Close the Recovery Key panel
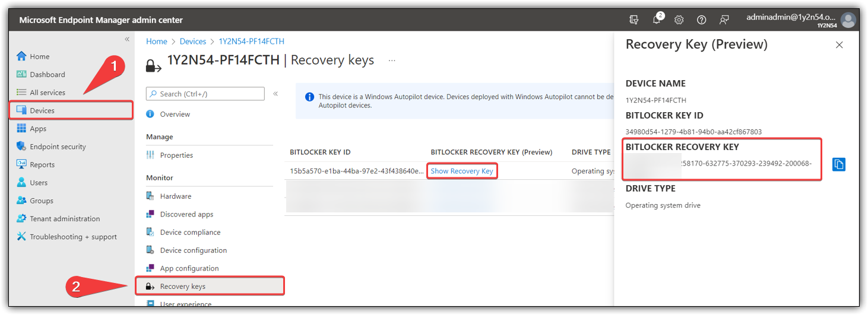 [x=839, y=45]
